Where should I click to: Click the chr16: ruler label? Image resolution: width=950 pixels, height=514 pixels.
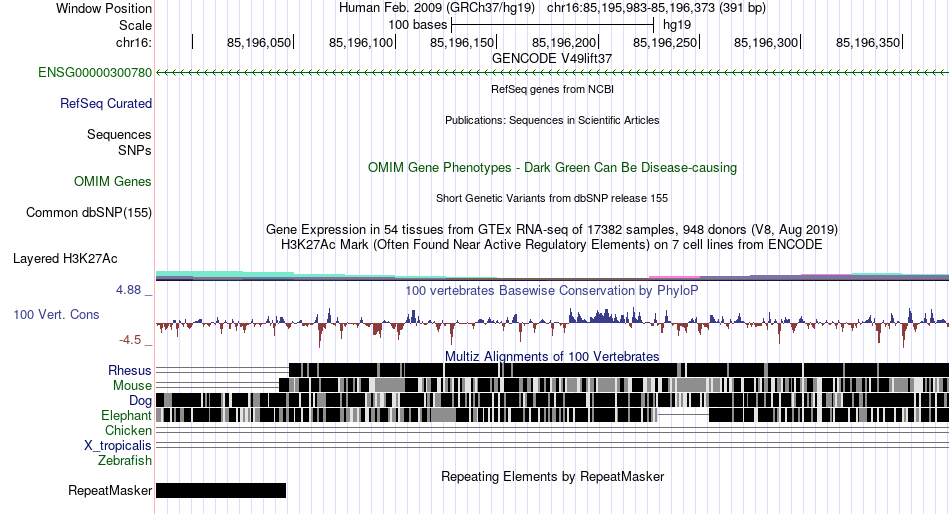(x=133, y=42)
